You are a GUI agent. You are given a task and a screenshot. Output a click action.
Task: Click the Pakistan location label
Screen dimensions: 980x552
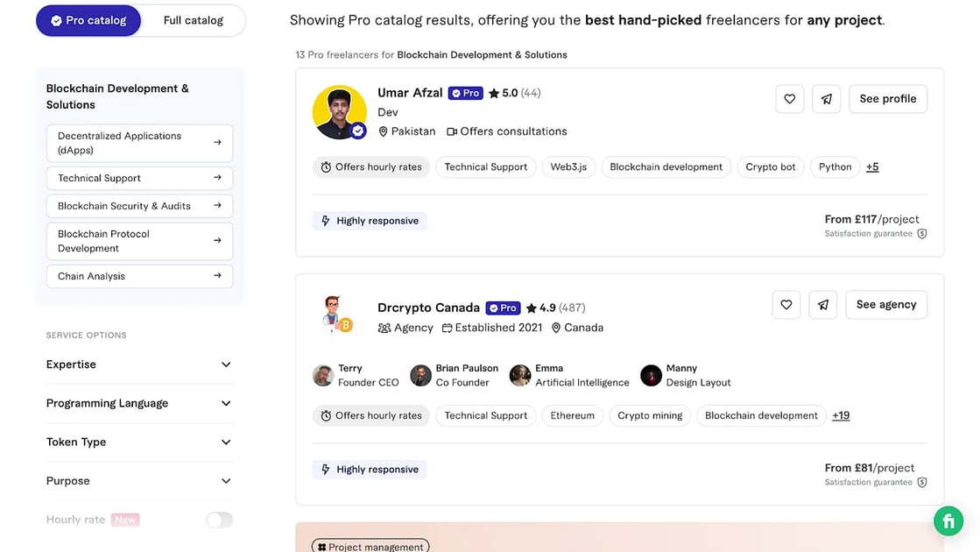[407, 131]
